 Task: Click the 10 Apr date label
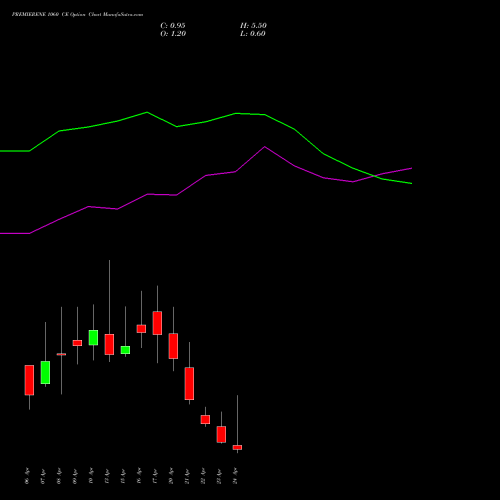(91, 476)
